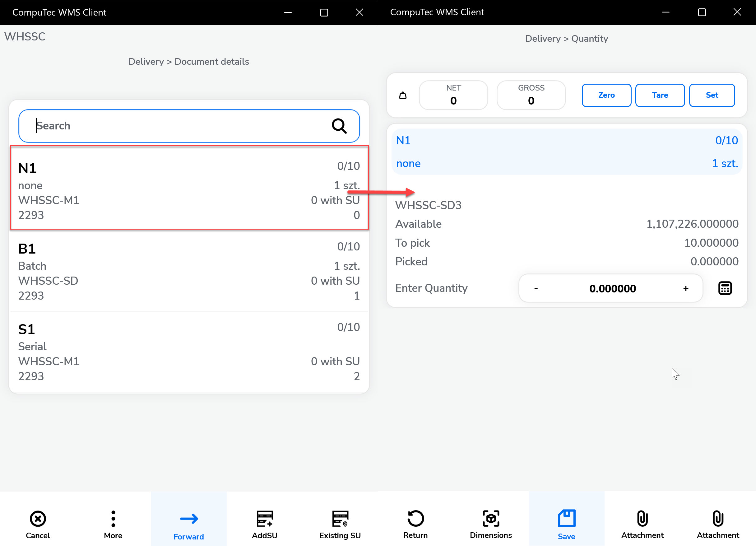
Task: Click the search magnifier icon
Action: [x=339, y=126]
